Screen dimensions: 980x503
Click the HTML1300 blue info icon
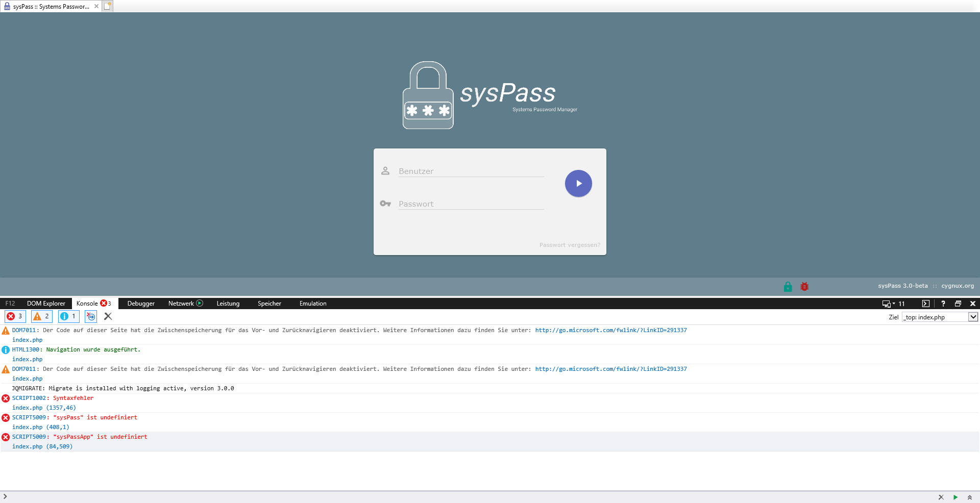point(6,350)
